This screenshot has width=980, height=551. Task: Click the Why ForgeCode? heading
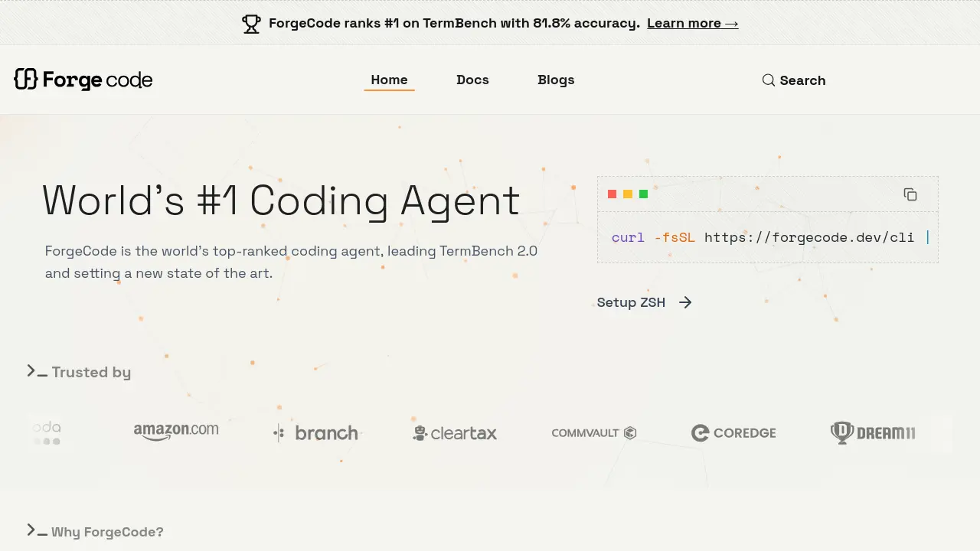tap(107, 532)
